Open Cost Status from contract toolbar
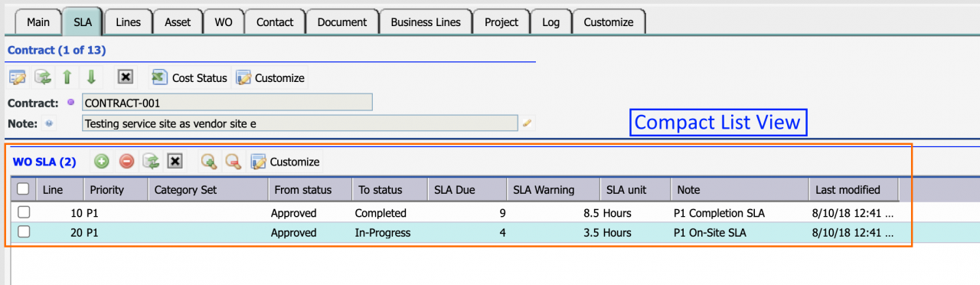 tap(190, 77)
